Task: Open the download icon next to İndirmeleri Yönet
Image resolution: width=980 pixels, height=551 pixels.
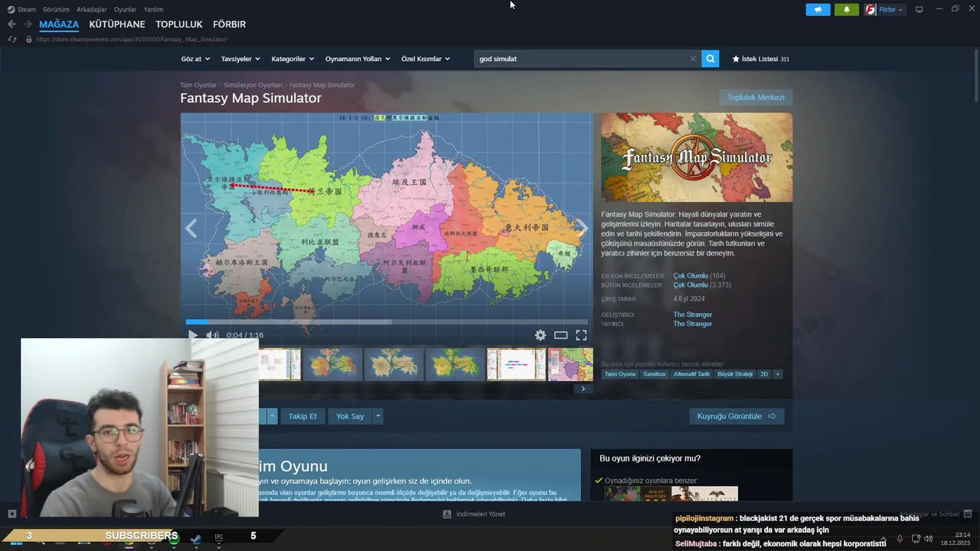Action: pyautogui.click(x=447, y=514)
